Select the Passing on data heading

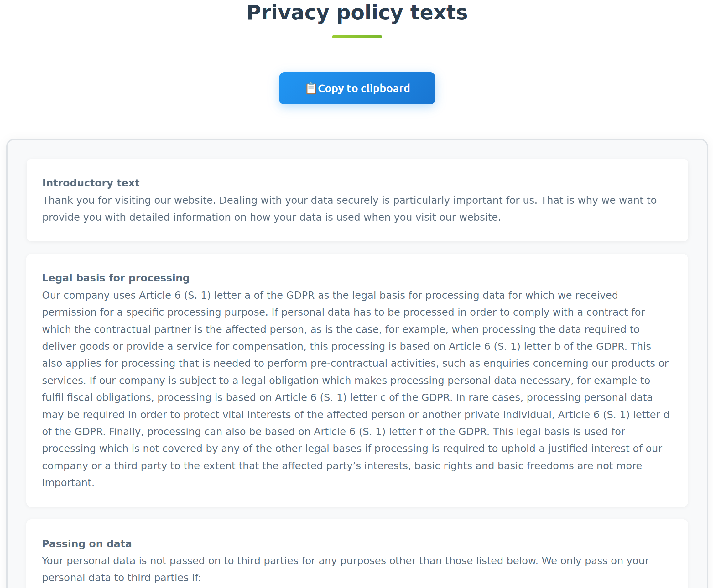click(x=87, y=543)
